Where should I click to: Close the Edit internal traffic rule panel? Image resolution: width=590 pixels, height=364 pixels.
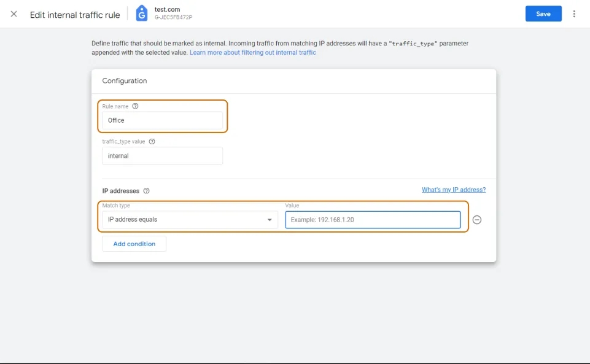click(x=14, y=14)
